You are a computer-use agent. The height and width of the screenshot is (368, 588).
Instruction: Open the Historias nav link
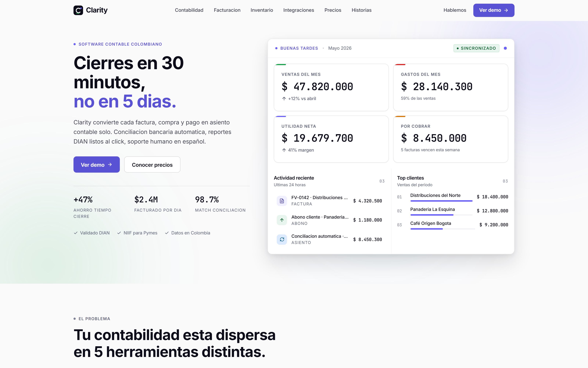[x=362, y=10]
